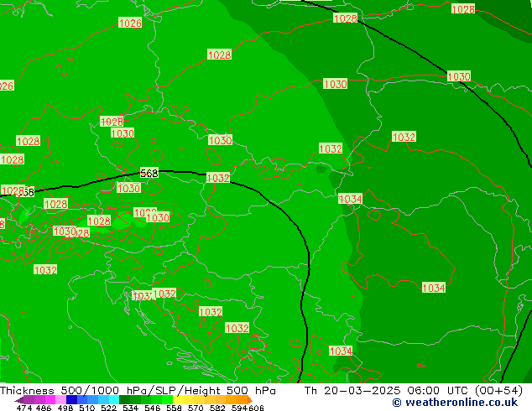Click legend value 534

(x=130, y=408)
